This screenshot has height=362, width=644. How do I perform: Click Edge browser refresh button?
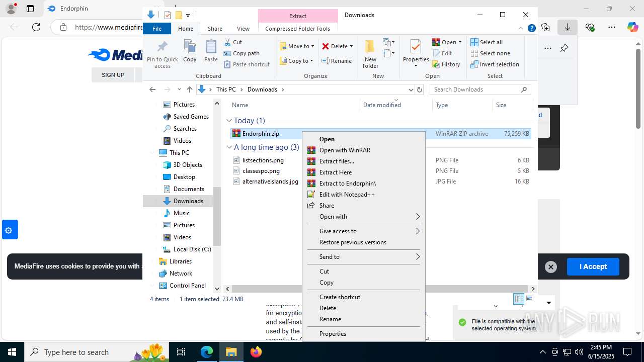[36, 27]
